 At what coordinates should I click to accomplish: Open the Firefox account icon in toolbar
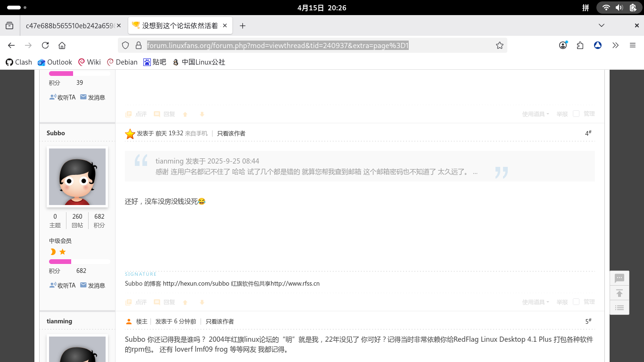click(x=563, y=45)
